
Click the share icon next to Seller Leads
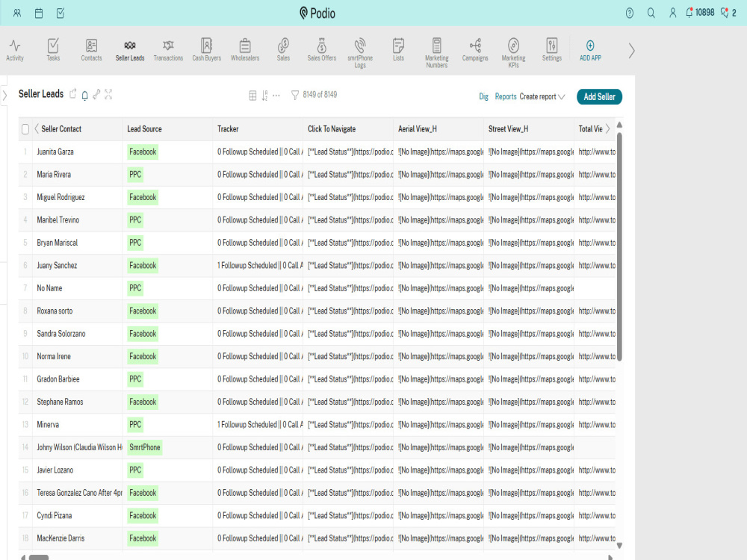[x=73, y=94]
